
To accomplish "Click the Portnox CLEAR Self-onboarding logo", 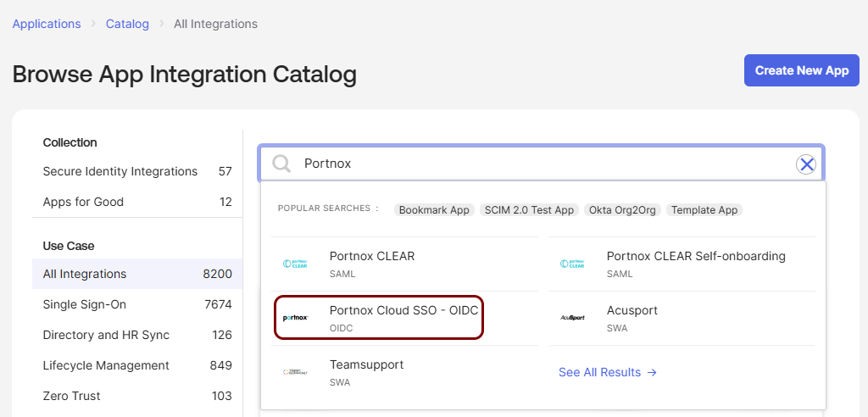I will click(572, 264).
